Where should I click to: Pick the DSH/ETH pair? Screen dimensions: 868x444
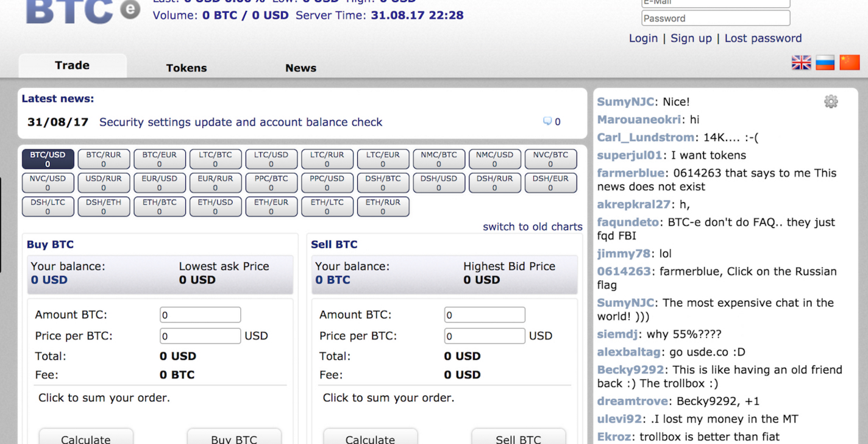click(104, 207)
